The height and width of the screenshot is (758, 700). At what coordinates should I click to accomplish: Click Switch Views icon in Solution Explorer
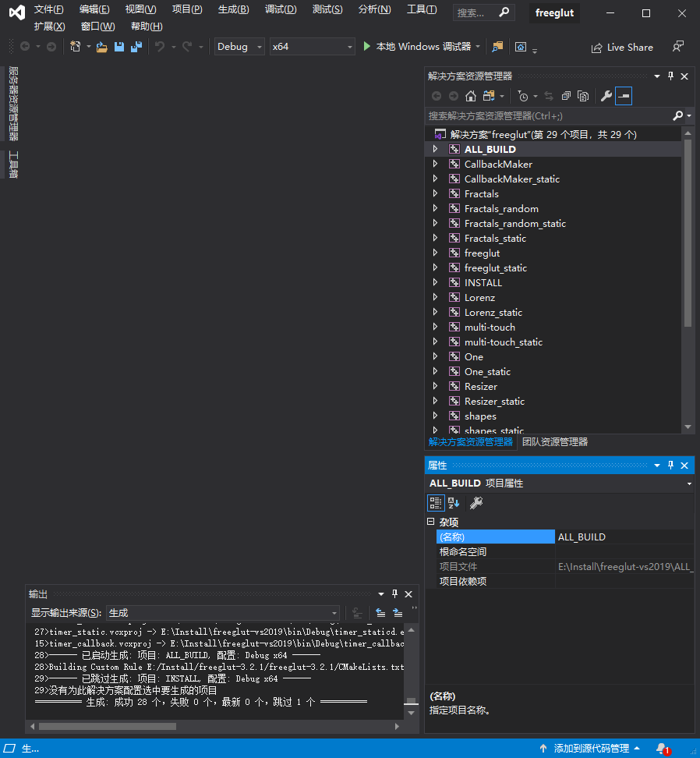click(489, 96)
